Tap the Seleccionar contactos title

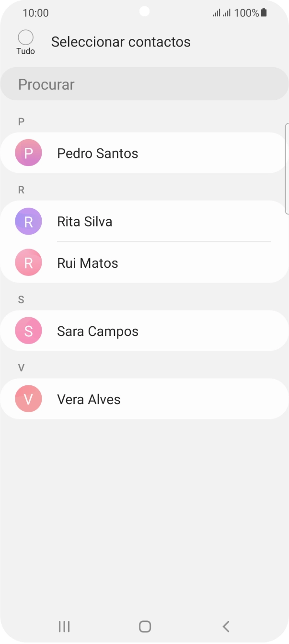121,42
